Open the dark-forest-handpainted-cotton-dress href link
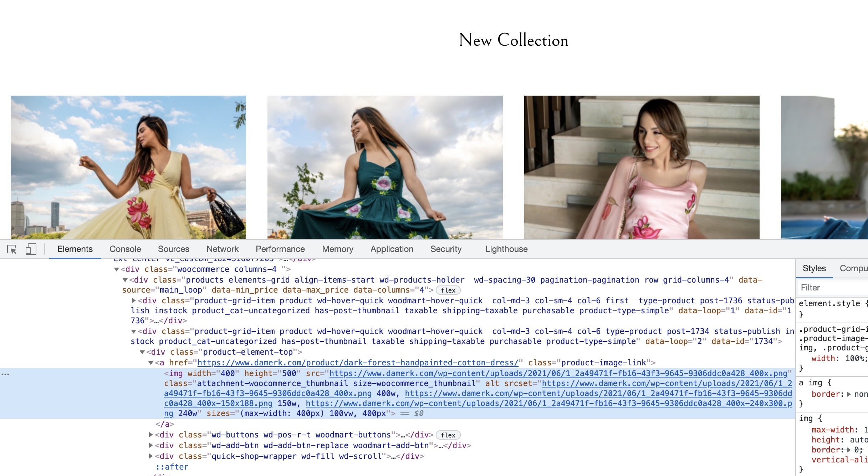 click(358, 363)
